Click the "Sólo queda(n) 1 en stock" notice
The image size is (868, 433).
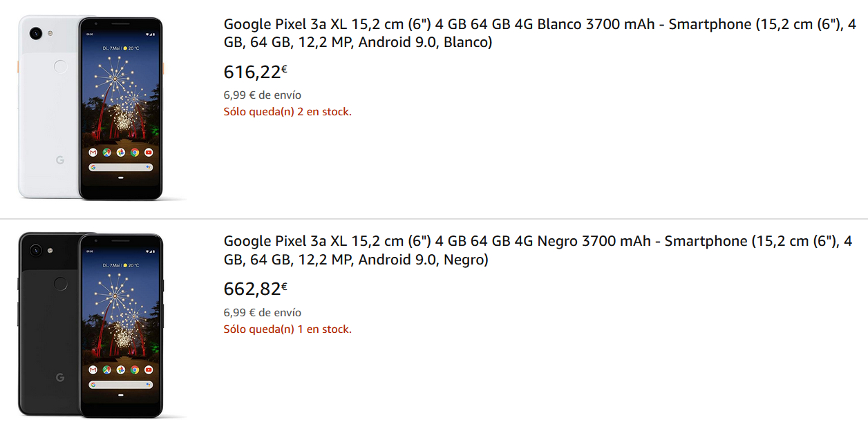point(287,329)
